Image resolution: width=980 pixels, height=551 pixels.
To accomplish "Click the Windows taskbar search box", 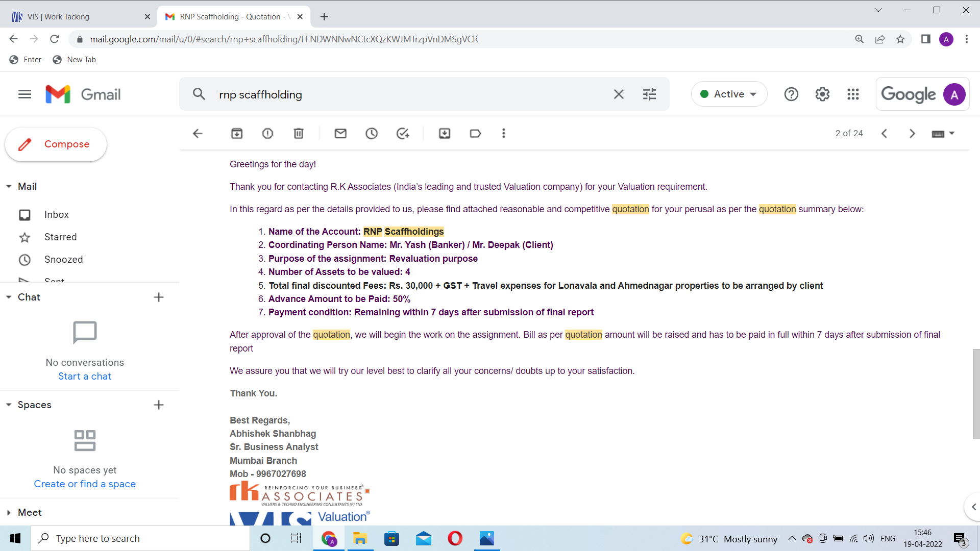I will (140, 539).
